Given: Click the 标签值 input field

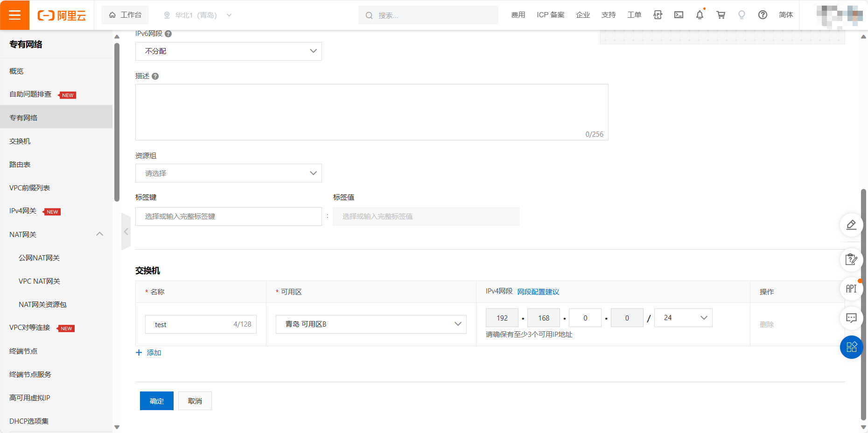Looking at the screenshot, I should pyautogui.click(x=426, y=216).
